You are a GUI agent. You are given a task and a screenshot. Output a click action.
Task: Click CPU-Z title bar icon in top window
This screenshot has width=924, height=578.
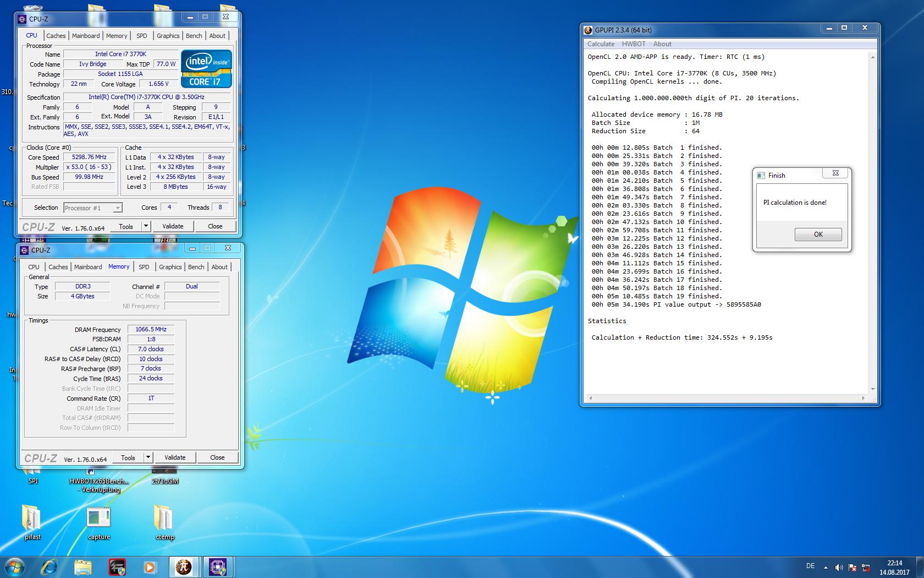[x=23, y=19]
